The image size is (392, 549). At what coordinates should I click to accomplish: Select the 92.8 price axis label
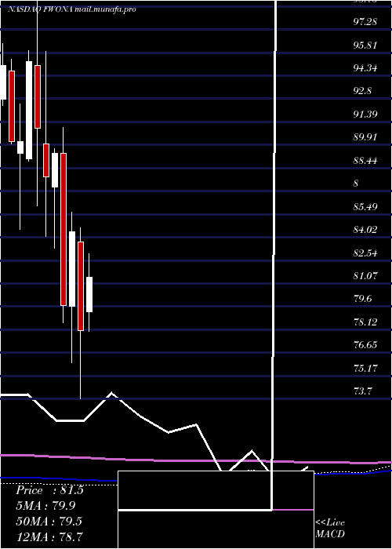362,91
